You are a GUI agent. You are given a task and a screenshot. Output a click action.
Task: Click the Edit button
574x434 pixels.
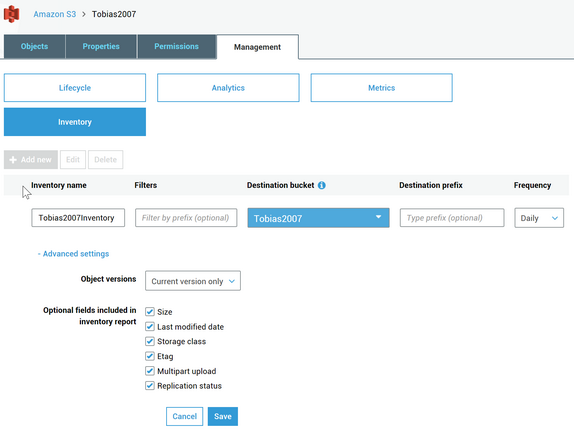(x=73, y=160)
